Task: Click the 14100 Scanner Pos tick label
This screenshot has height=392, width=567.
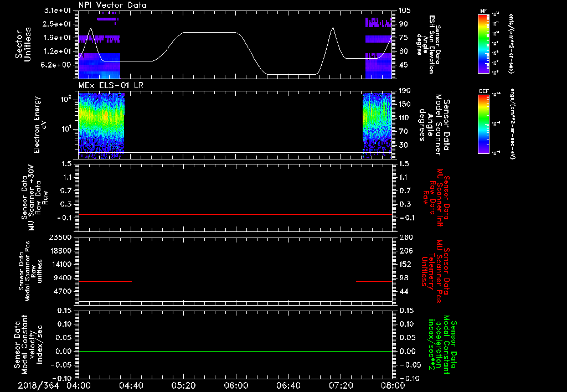Action: coord(61,264)
